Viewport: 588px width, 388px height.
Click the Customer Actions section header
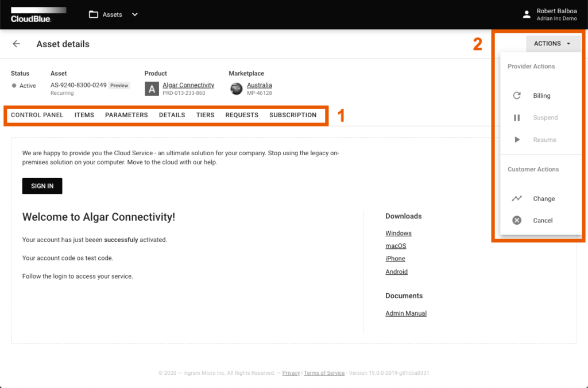533,169
